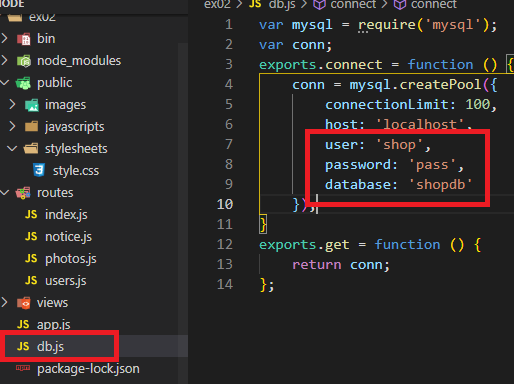This screenshot has height=384, width=514.
Task: Collapse the stylesheets folder chevron
Action: [12, 149]
